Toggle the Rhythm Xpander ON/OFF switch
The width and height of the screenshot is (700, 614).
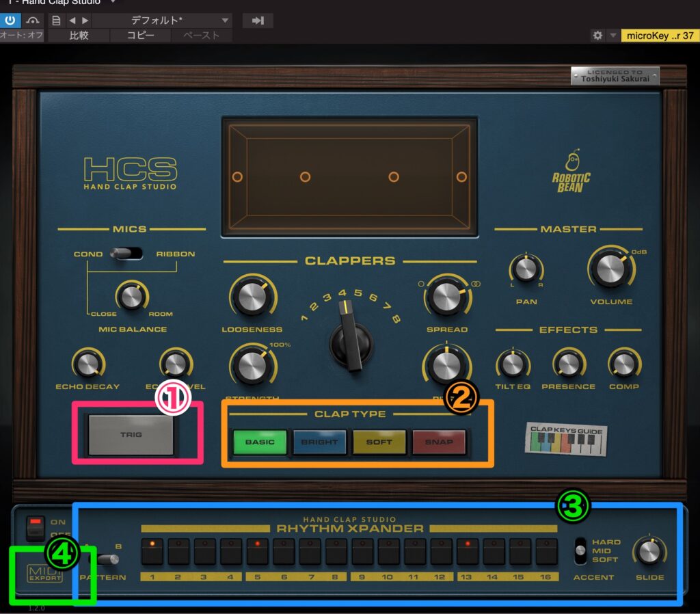pos(36,527)
